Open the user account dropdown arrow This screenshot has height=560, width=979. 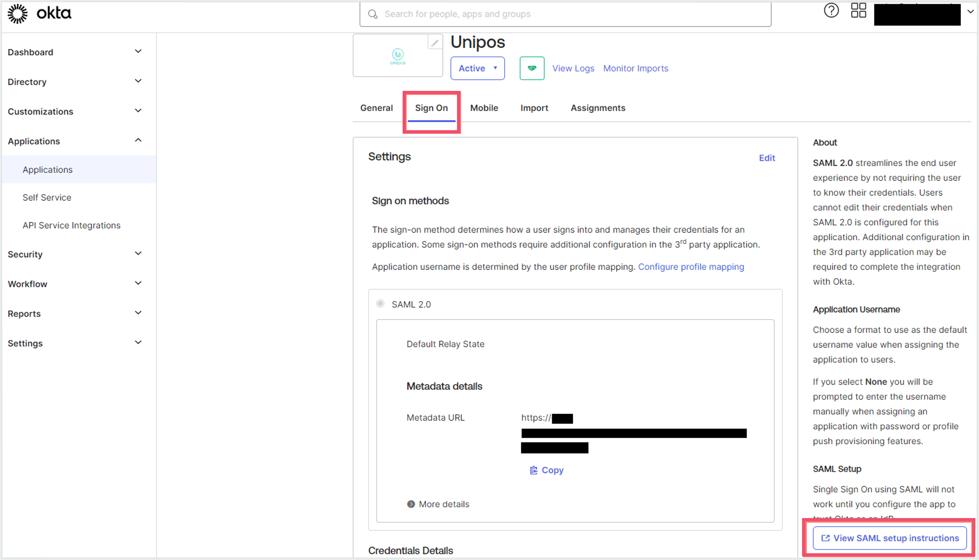click(970, 12)
